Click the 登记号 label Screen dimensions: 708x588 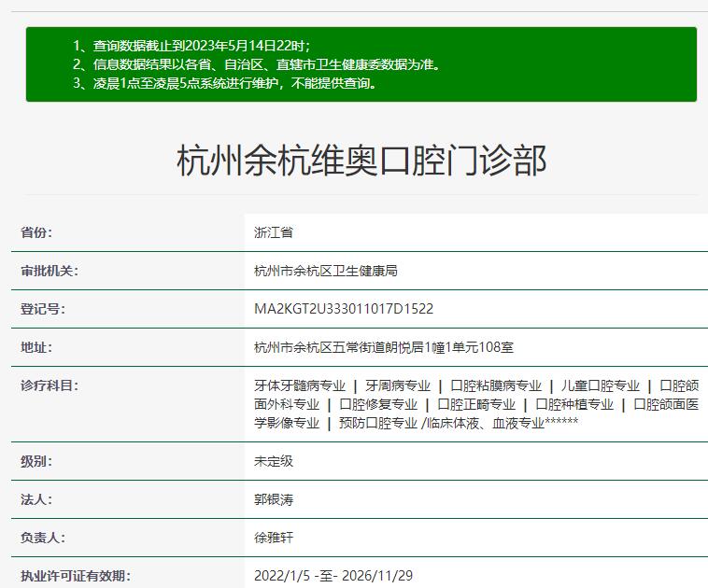pyautogui.click(x=43, y=309)
